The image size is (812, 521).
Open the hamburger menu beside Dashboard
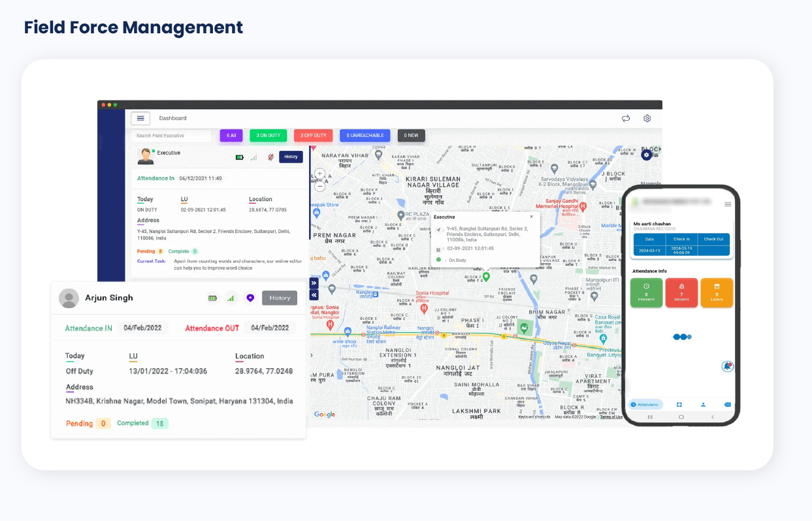[x=140, y=118]
